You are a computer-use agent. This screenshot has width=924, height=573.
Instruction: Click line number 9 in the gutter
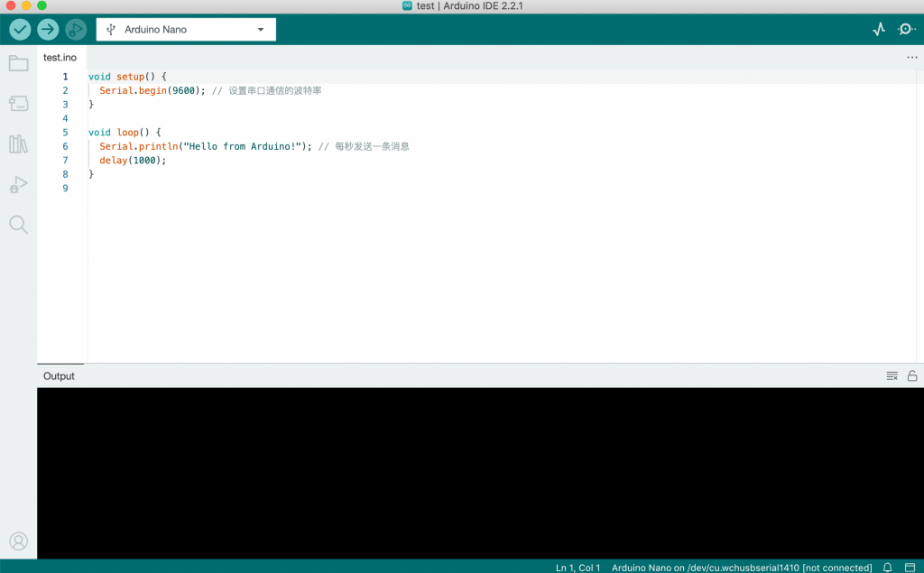(x=65, y=189)
